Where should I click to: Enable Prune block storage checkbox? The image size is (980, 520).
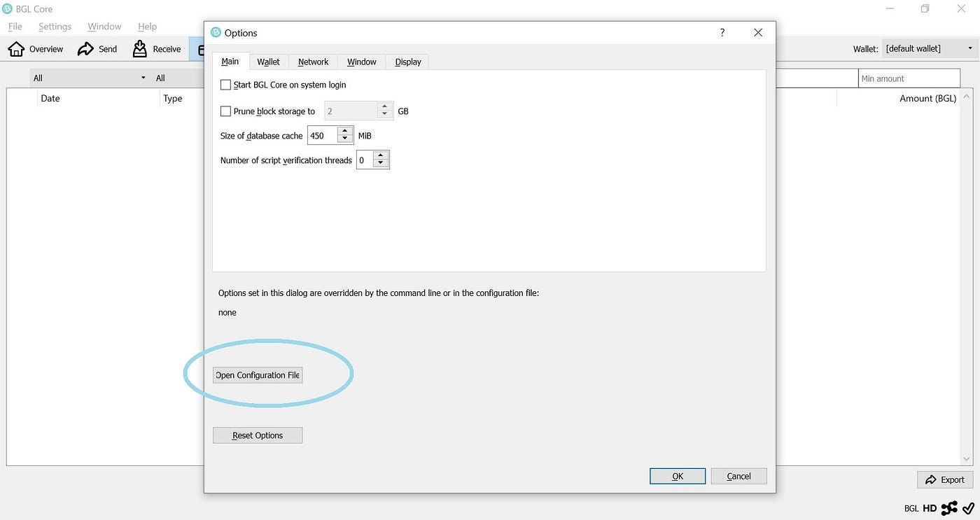225,111
